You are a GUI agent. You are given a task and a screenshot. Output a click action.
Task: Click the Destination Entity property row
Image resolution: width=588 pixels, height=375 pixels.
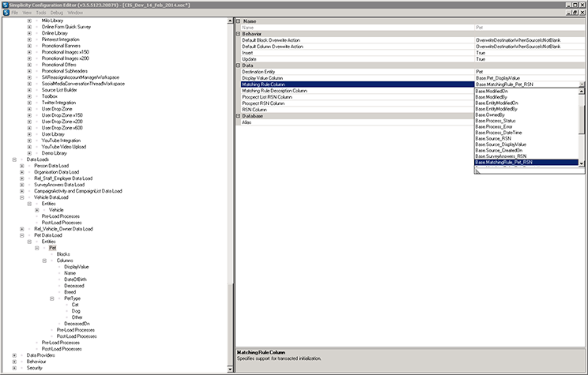412,72
